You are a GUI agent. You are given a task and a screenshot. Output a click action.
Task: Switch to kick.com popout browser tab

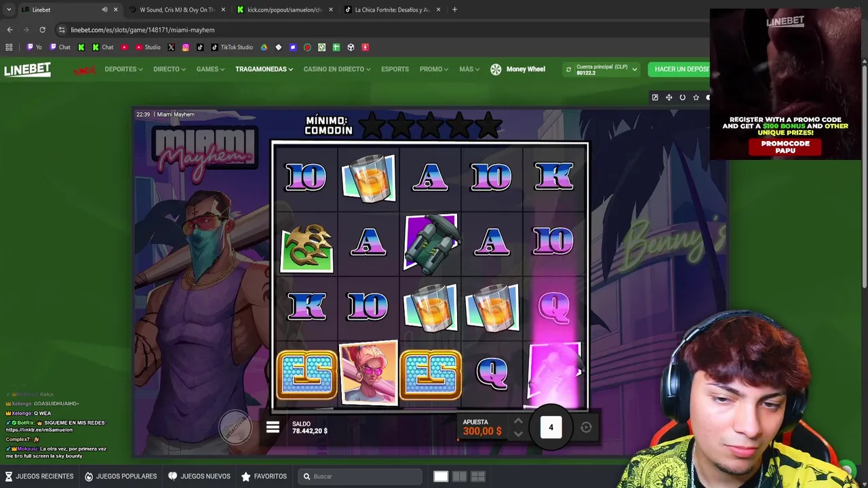(x=285, y=9)
